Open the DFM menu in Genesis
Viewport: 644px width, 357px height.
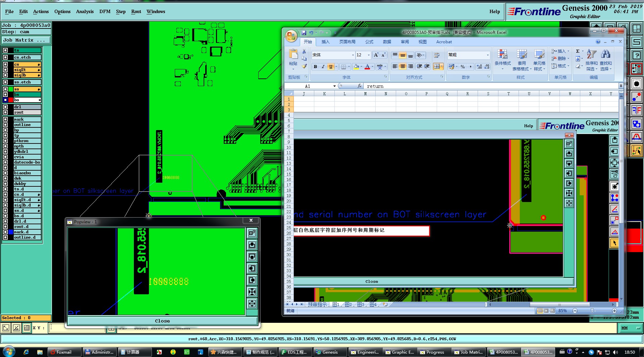tap(105, 11)
